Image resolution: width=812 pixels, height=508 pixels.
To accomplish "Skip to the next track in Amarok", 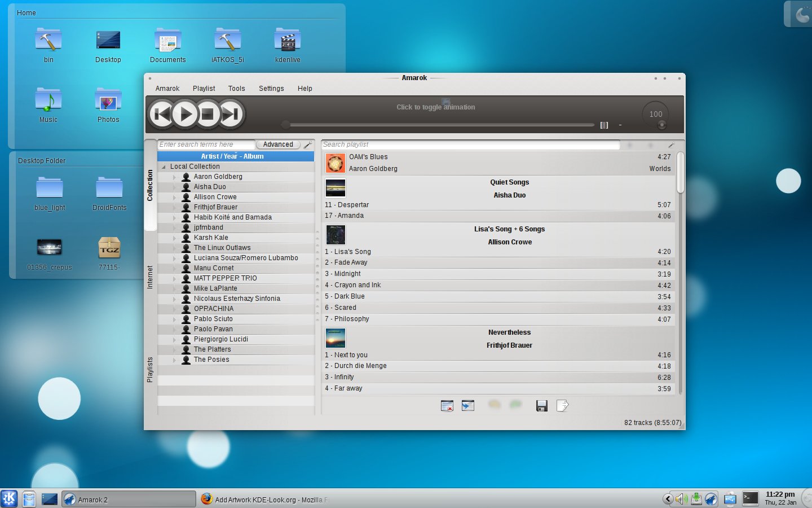I will coord(231,115).
